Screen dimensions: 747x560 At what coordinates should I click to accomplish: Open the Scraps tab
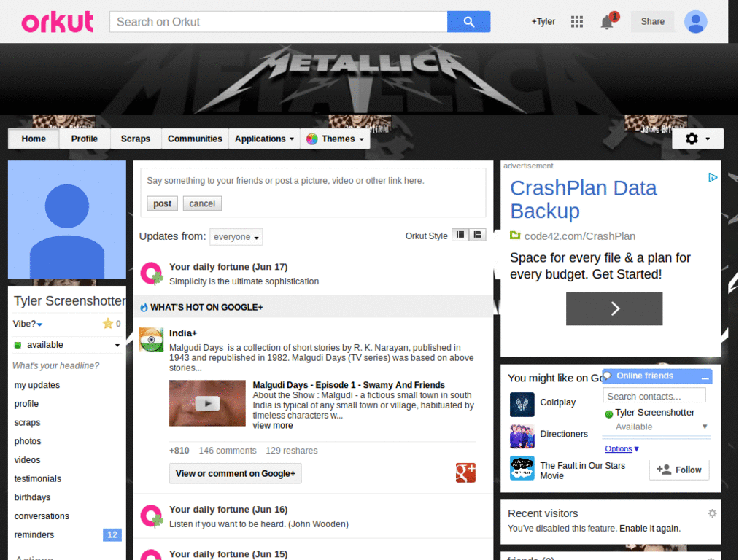135,139
